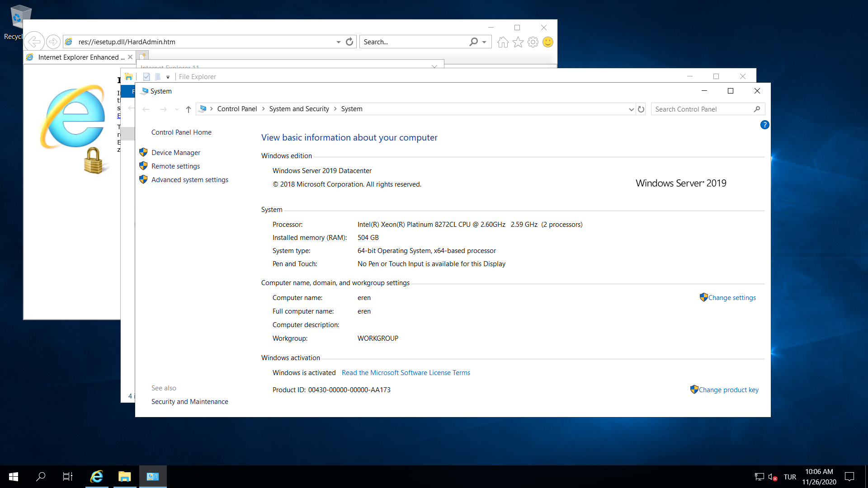868x488 pixels.
Task: Open a new tab in Internet Explorer
Action: click(x=143, y=56)
